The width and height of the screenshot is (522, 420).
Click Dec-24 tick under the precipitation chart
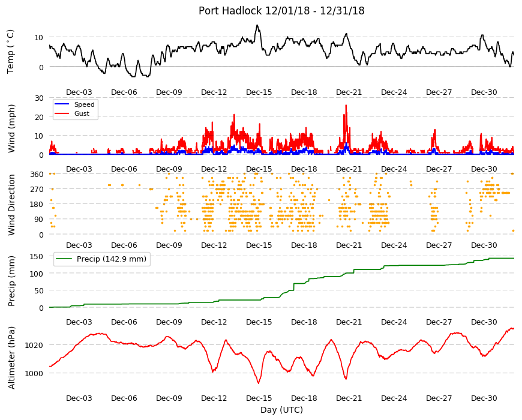pyautogui.click(x=394, y=322)
